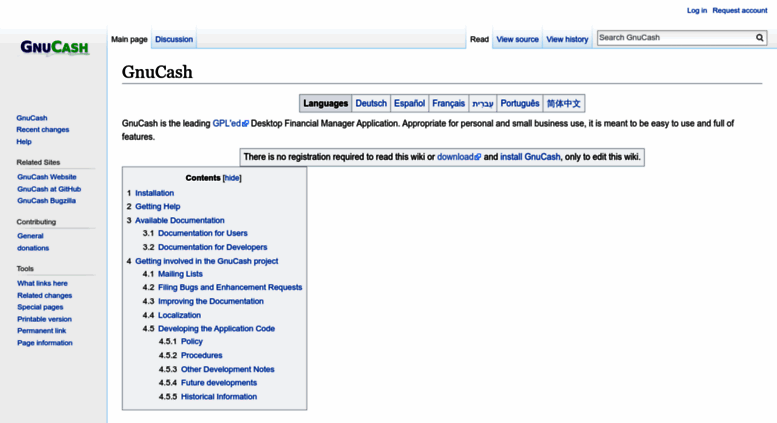Visit the GnuCash Website link
777x423 pixels.
(x=47, y=177)
